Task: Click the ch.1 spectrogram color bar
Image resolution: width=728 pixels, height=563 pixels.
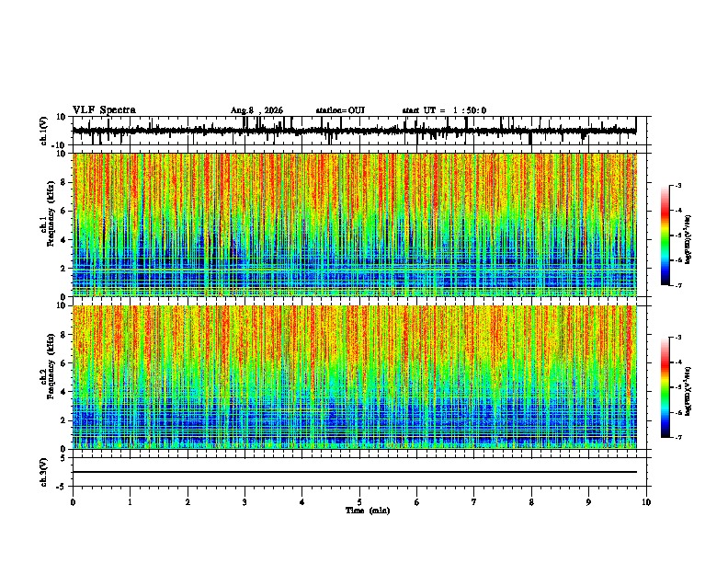Action: pos(665,236)
